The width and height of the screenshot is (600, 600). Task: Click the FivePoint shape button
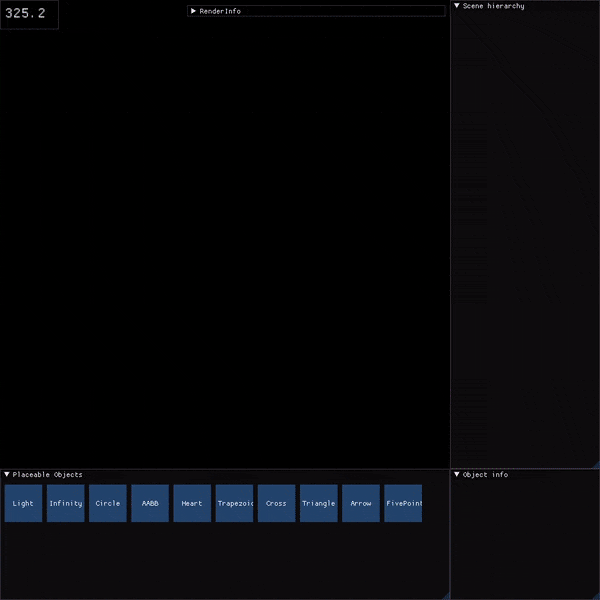coord(403,503)
